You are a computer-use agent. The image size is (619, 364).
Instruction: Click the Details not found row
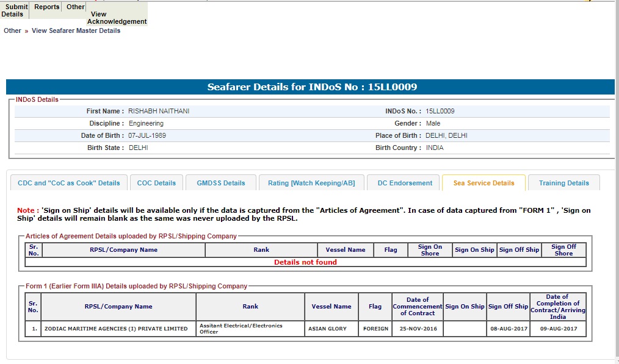305,262
